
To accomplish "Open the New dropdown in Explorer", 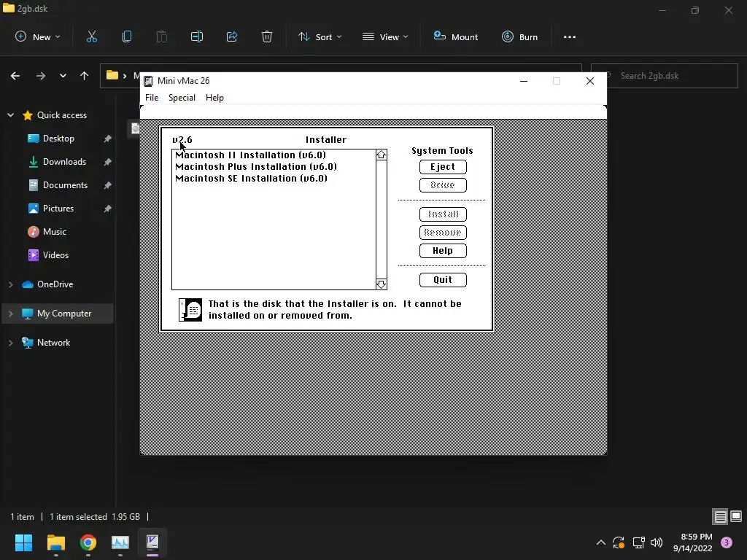I will tap(38, 36).
